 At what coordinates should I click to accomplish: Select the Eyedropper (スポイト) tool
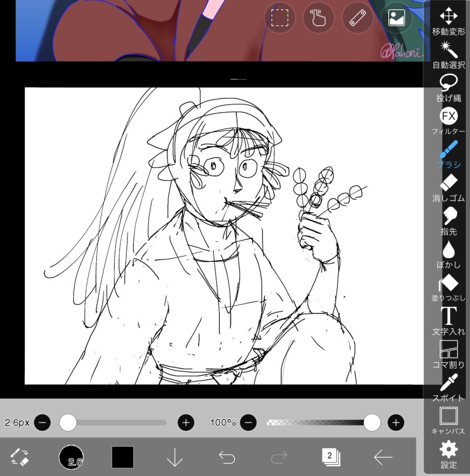pyautogui.click(x=448, y=388)
